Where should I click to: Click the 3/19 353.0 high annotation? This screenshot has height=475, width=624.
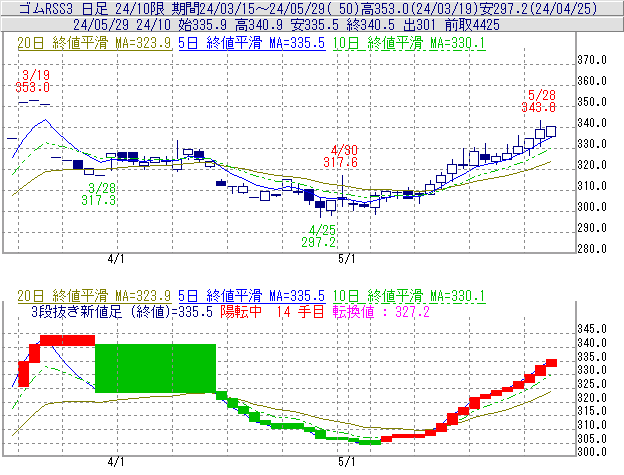pos(33,81)
